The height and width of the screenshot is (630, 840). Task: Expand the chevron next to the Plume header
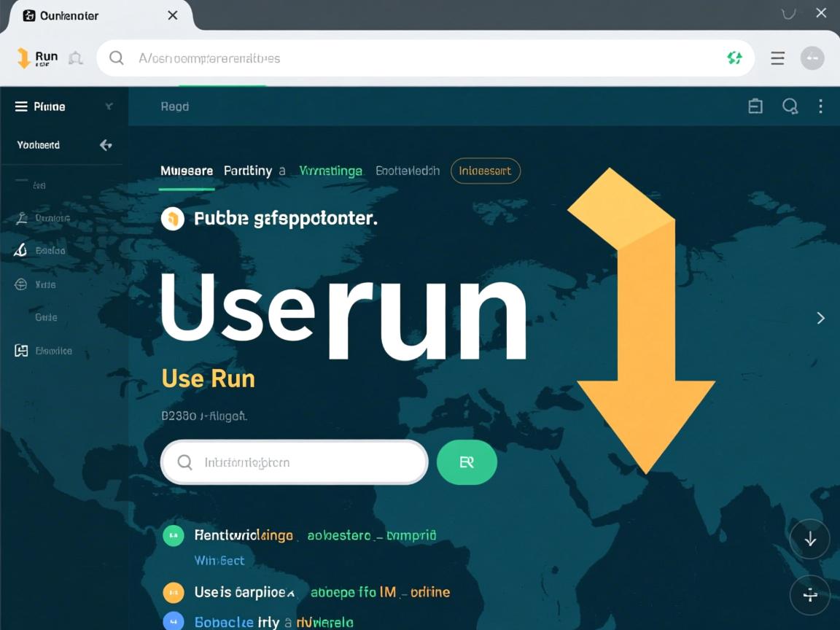pos(109,106)
